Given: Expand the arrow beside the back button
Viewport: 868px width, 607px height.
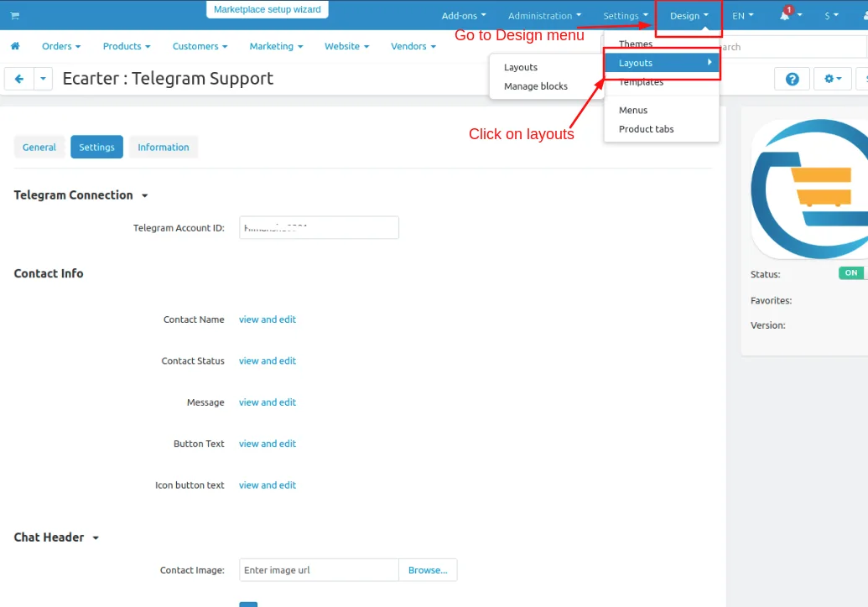Looking at the screenshot, I should click(43, 79).
